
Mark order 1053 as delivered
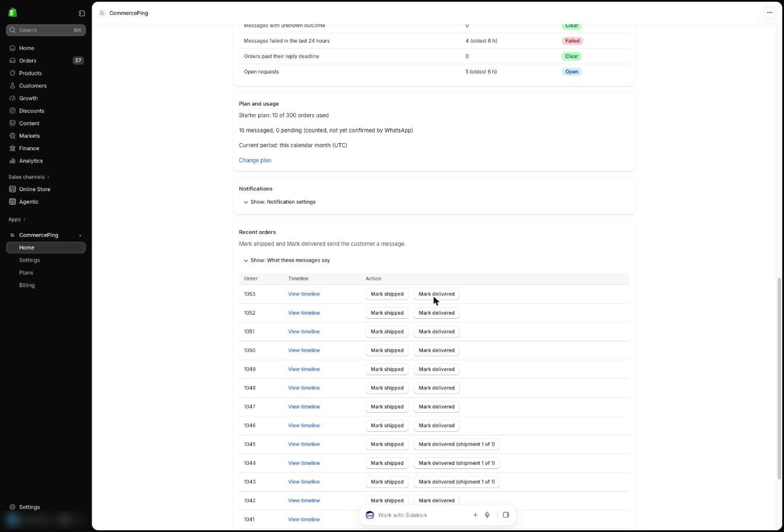(437, 294)
